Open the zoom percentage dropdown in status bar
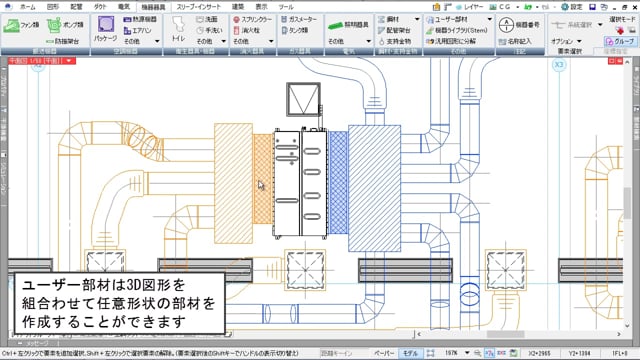Screen dimensions: 640x360 click(467, 353)
